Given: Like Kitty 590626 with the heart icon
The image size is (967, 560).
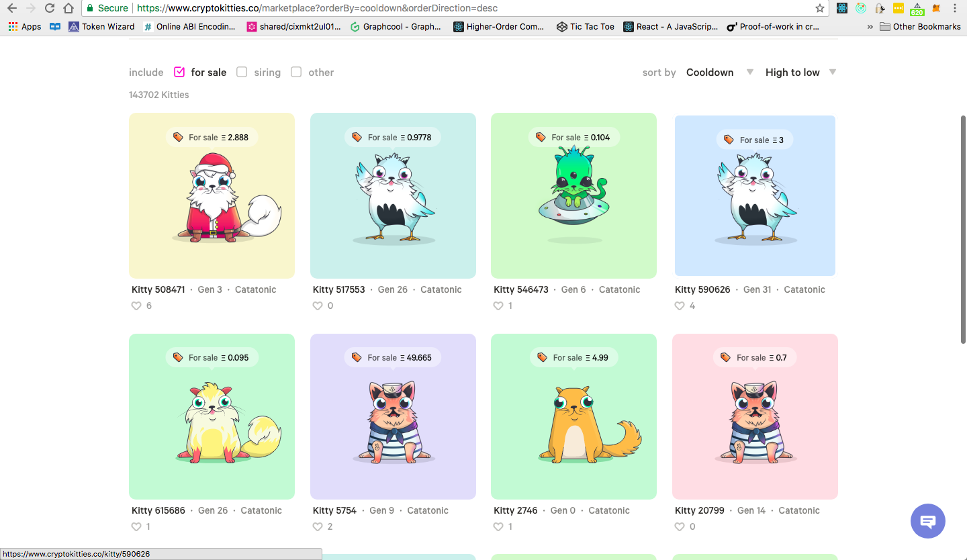Looking at the screenshot, I should (x=680, y=306).
